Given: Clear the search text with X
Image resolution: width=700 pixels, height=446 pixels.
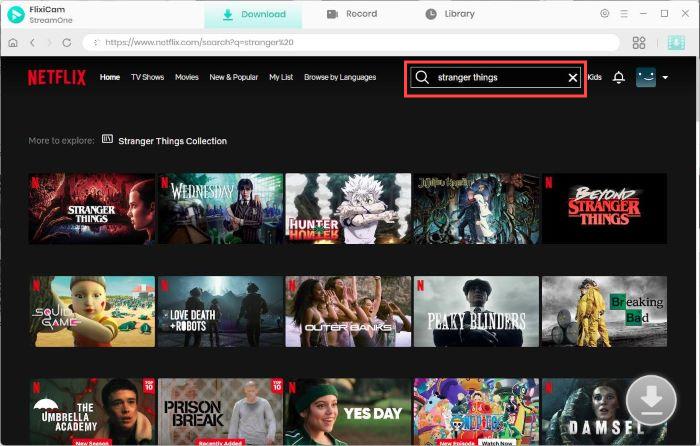Looking at the screenshot, I should click(x=573, y=77).
